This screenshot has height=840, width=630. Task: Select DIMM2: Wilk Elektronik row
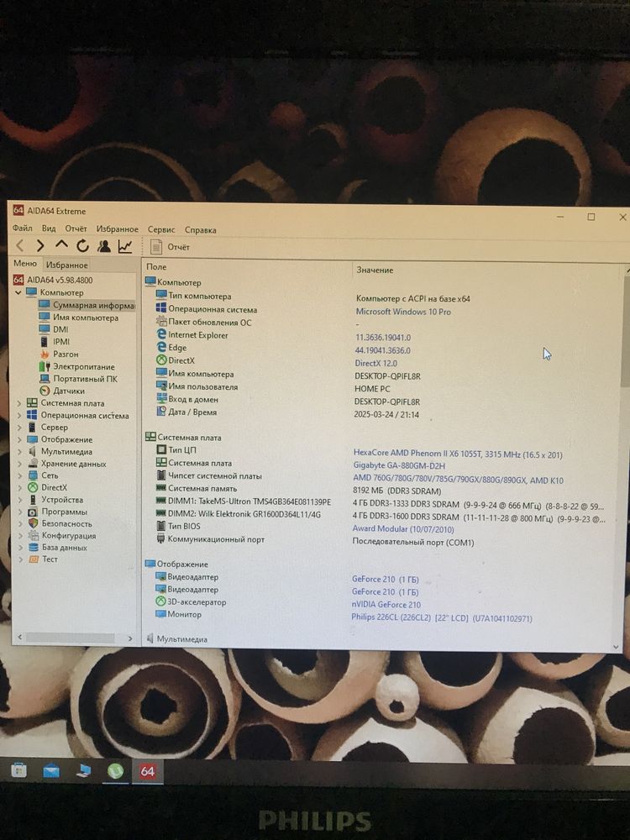point(238,514)
